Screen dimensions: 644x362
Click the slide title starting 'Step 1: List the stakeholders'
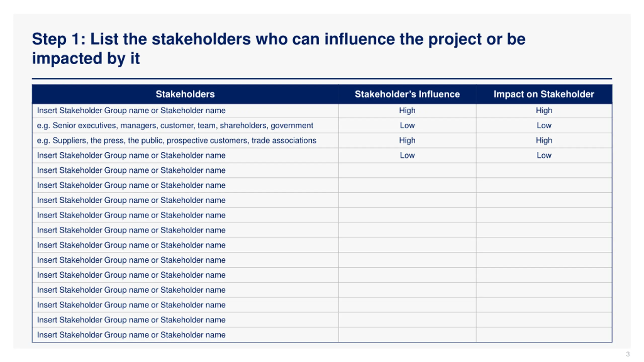(278, 49)
